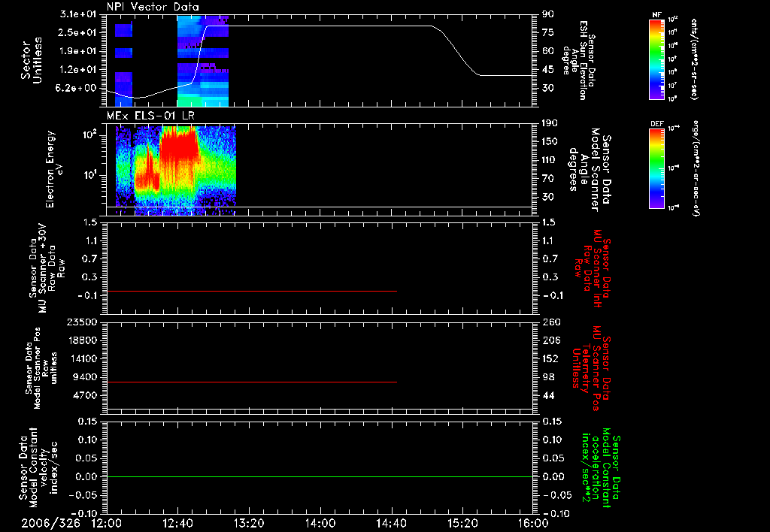This screenshot has height=532, width=770.
Task: Click the red MU Scanner +30V data line
Action: (251, 292)
